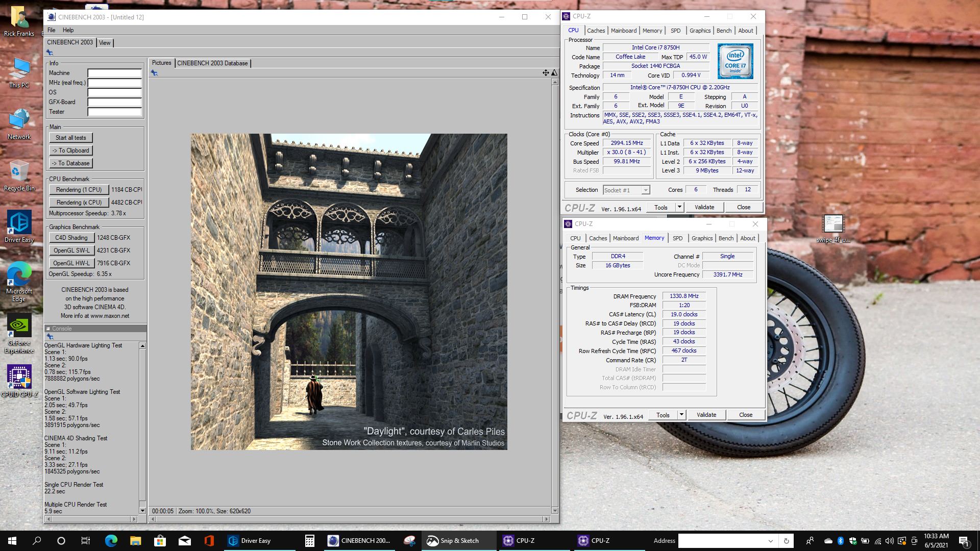This screenshot has width=980, height=551.
Task: Click the pin icon in the Console panel
Action: coord(50,337)
